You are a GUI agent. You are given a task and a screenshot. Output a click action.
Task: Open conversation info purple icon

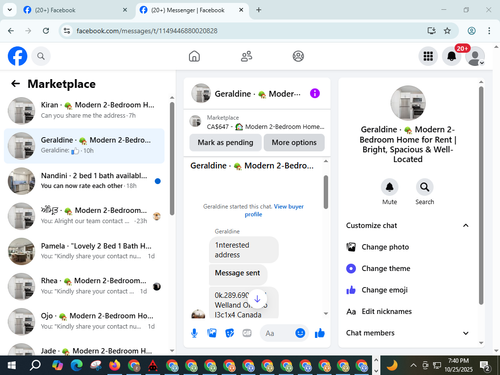(x=315, y=93)
